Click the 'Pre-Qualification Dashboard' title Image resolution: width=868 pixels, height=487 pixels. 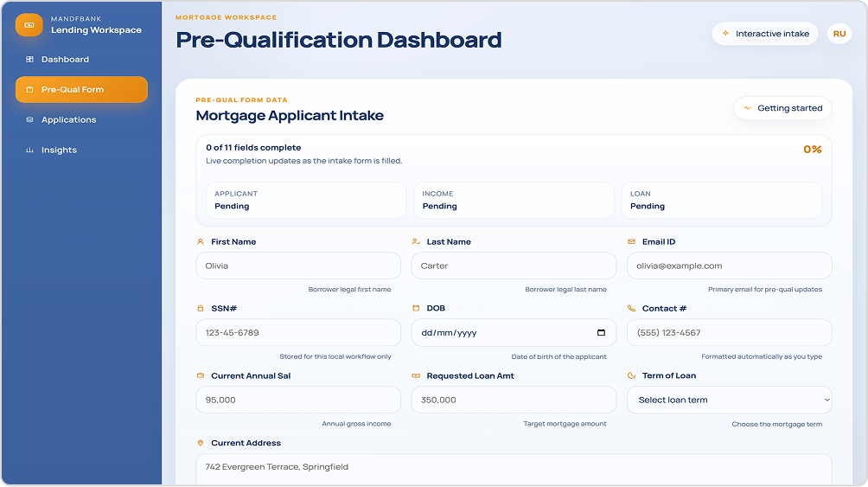coord(339,40)
